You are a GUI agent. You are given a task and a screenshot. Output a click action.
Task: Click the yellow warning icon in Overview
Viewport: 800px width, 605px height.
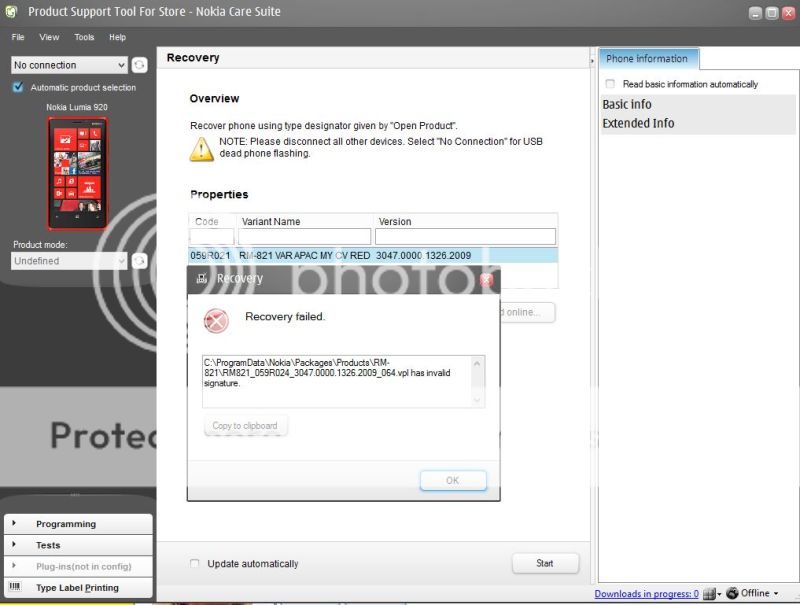202,150
